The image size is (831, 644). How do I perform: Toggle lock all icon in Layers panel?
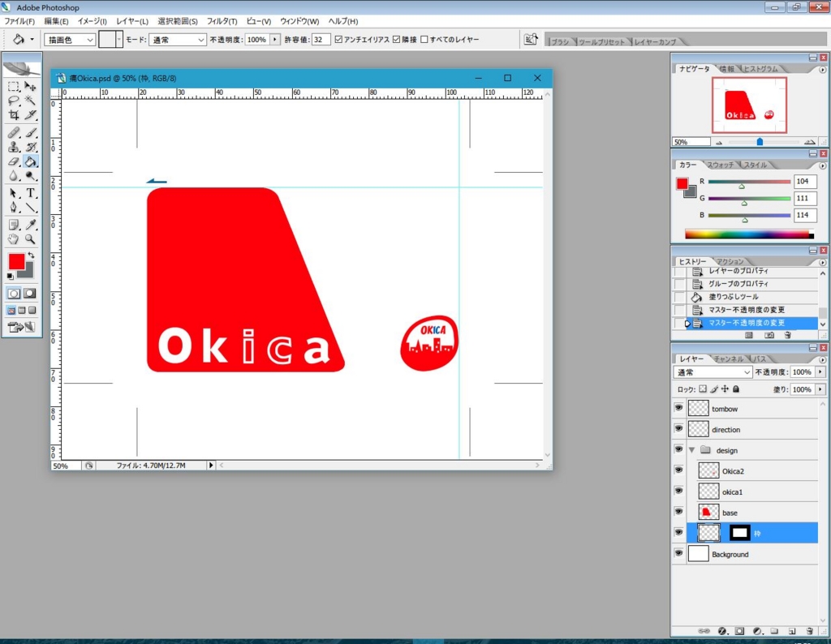[x=736, y=389]
